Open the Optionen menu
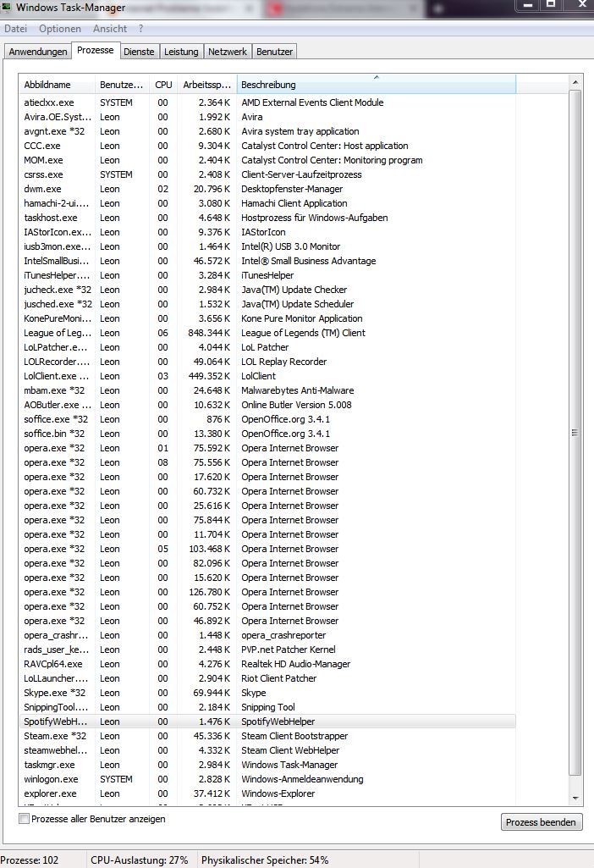The width and height of the screenshot is (594, 868). click(x=60, y=29)
